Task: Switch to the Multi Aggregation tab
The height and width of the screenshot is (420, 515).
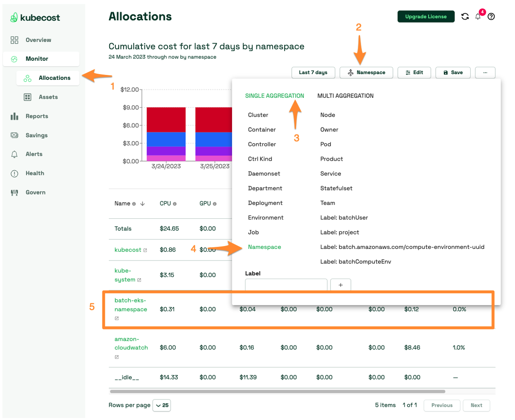Action: [345, 96]
